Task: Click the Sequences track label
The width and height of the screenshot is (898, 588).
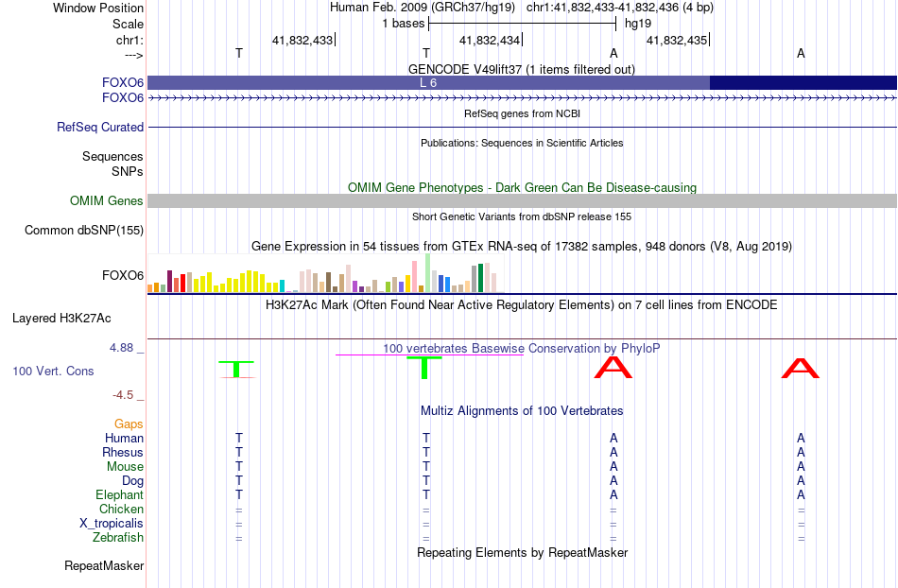Action: (112, 156)
